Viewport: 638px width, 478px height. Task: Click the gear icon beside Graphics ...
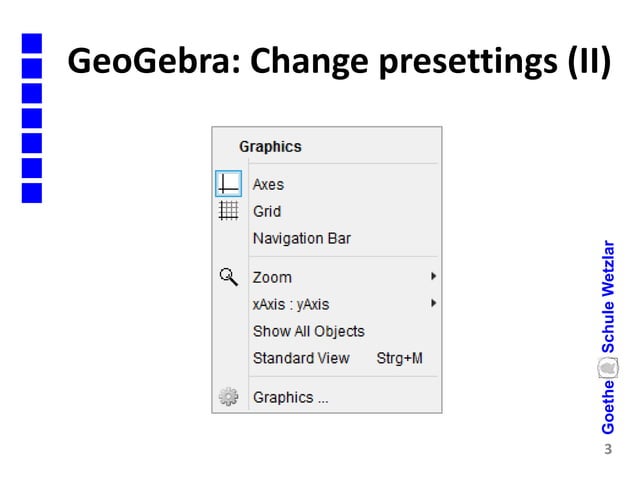pos(229,397)
